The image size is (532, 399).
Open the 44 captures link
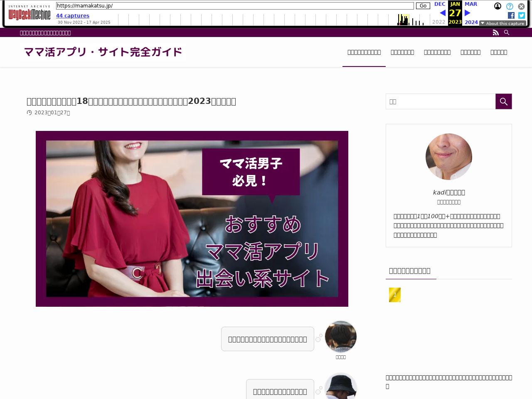(73, 16)
